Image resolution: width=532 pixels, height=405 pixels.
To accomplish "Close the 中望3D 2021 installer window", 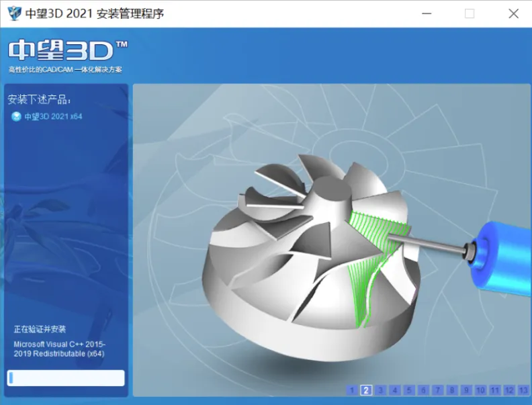I will tap(513, 13).
